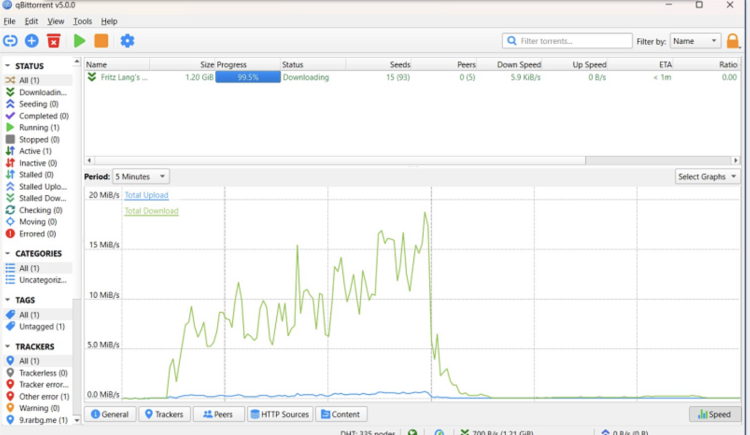The height and width of the screenshot is (435, 750).
Task: Click the torrent list horizontal scrollbar
Action: (x=340, y=160)
